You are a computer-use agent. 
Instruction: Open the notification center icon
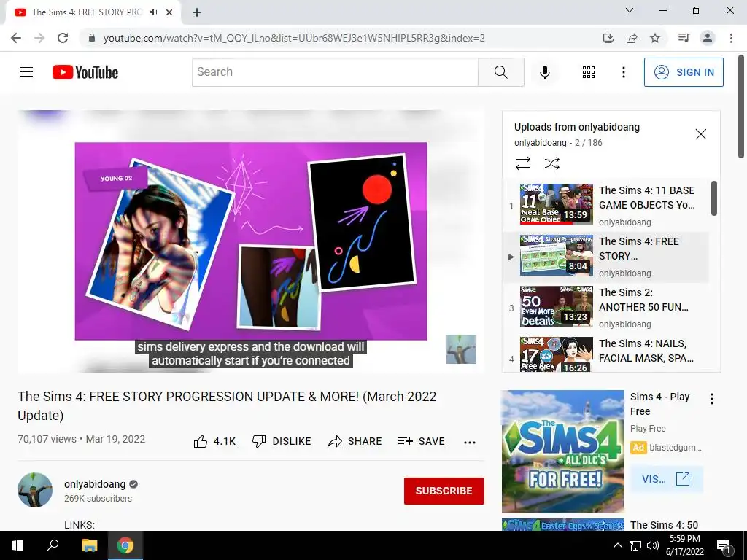(724, 545)
